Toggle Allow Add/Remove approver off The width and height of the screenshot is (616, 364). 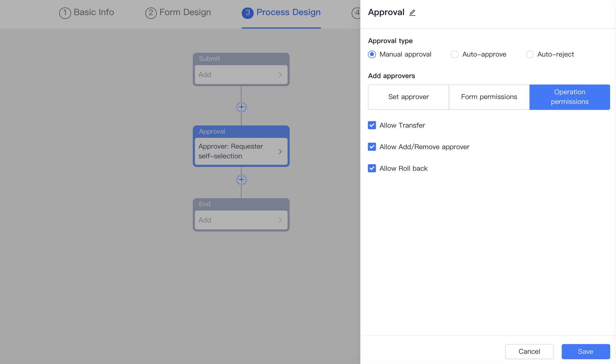coord(372,147)
